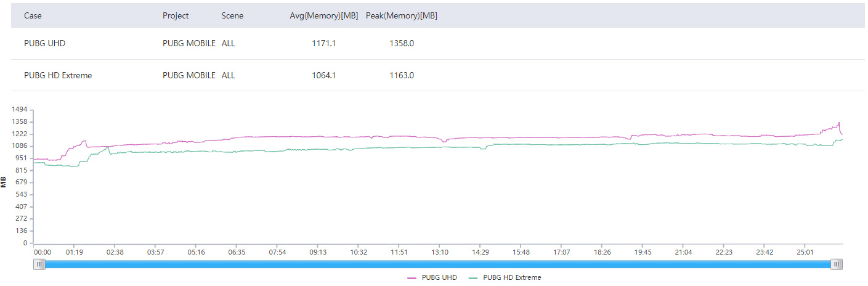Click the Case column header
This screenshot has width=868, height=286.
click(33, 16)
